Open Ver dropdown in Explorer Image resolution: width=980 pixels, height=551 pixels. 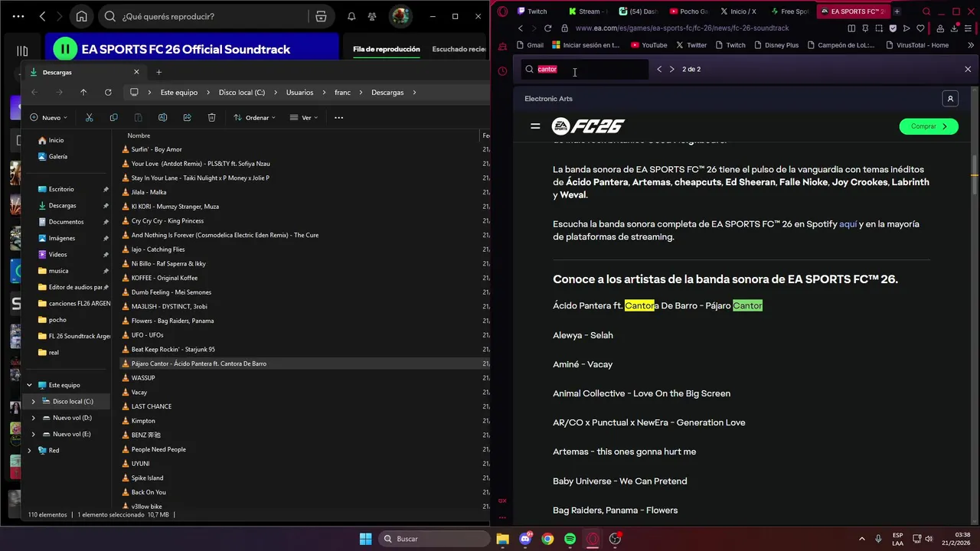tap(304, 117)
